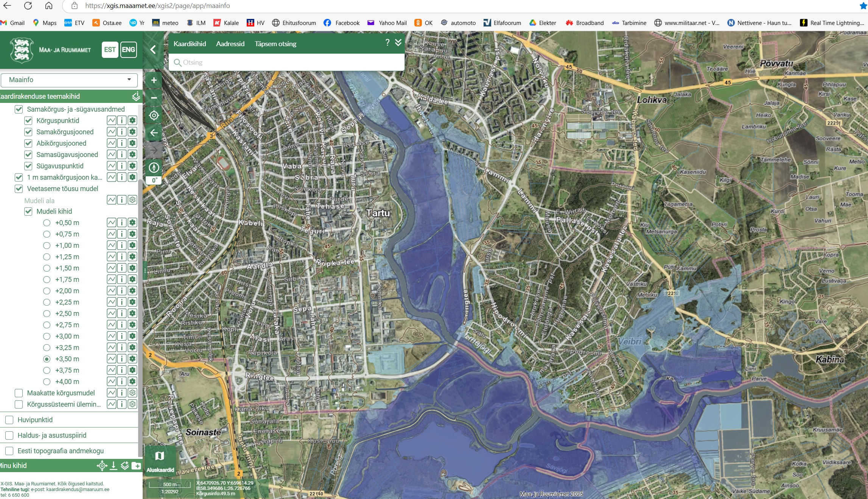Open Ehitusfoorum bookmark
This screenshot has height=499, width=868.
click(294, 23)
